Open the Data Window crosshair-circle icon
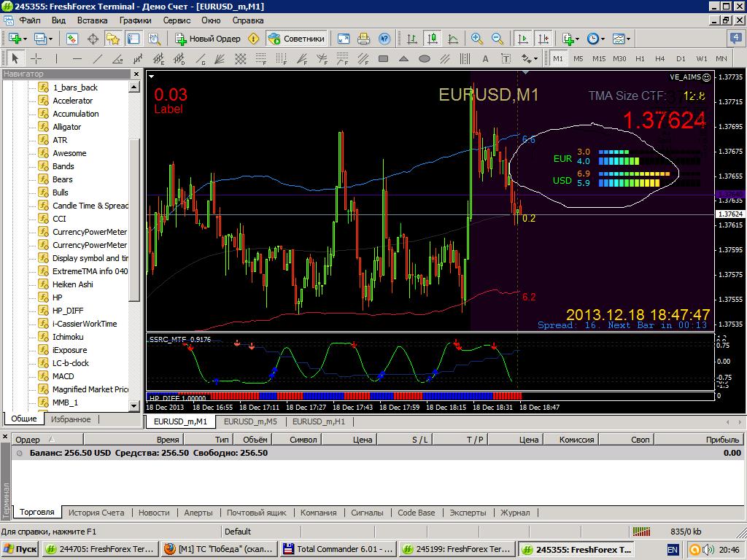747x560 pixels. point(93,39)
